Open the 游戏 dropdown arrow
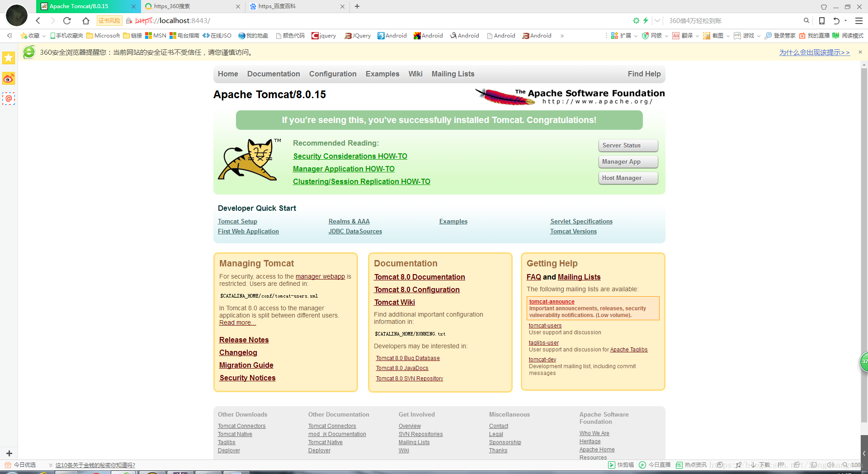 [759, 36]
